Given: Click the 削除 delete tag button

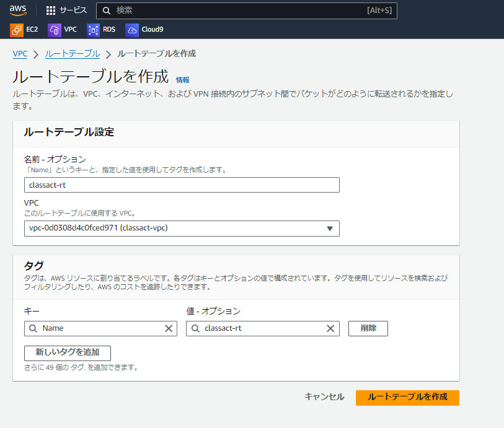Looking at the screenshot, I should (368, 328).
